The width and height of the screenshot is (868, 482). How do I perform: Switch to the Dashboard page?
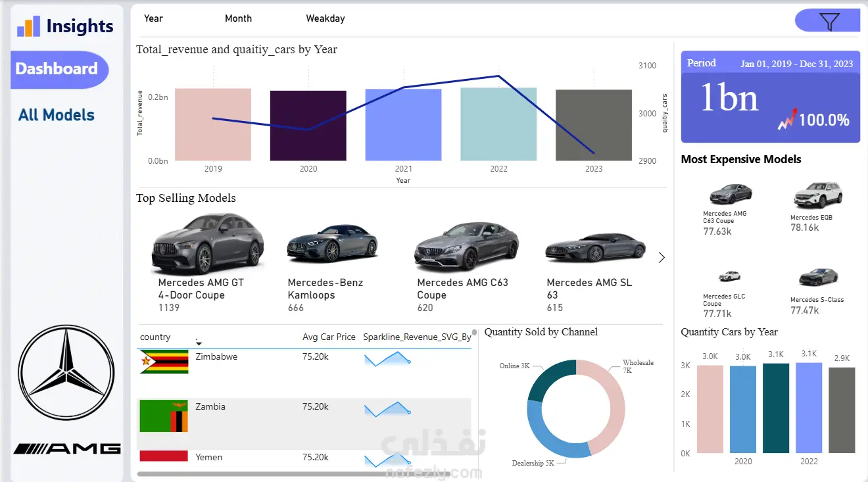[x=58, y=69]
